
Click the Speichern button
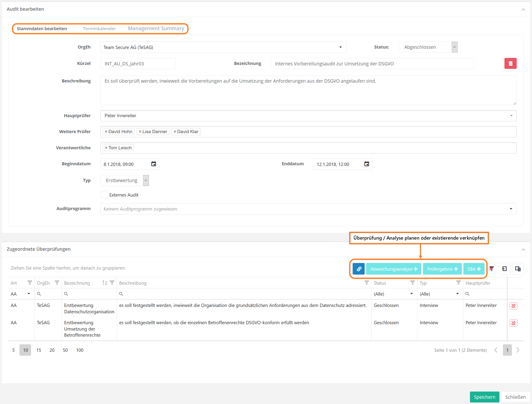click(484, 397)
